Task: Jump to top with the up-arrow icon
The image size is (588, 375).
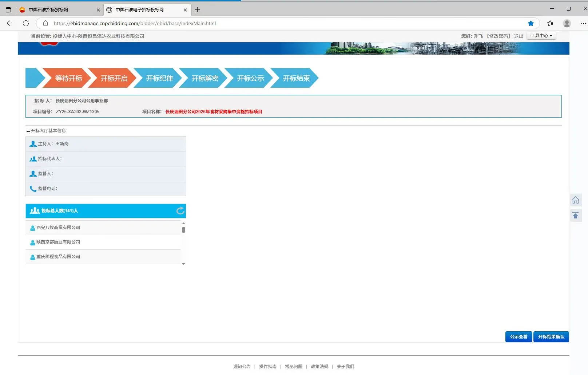Action: tap(576, 215)
